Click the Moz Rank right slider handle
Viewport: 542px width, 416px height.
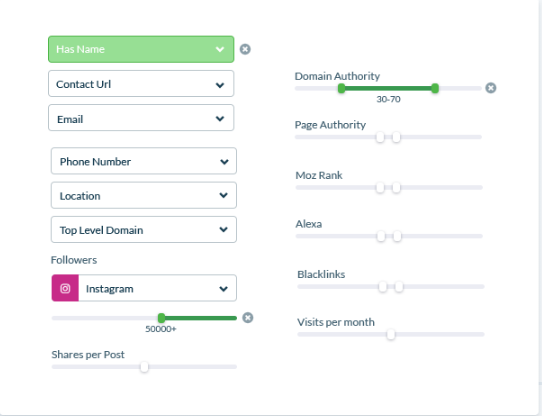pyautogui.click(x=396, y=188)
